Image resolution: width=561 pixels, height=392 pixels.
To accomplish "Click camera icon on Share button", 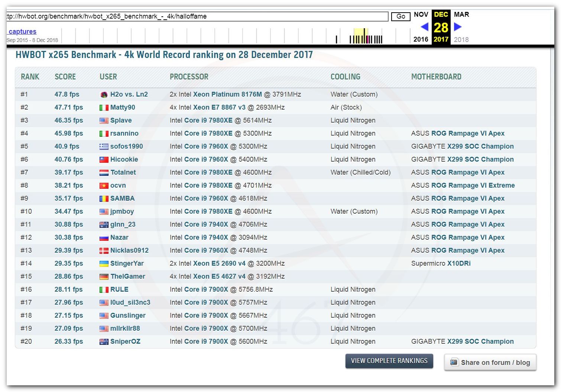I will click(x=454, y=362).
